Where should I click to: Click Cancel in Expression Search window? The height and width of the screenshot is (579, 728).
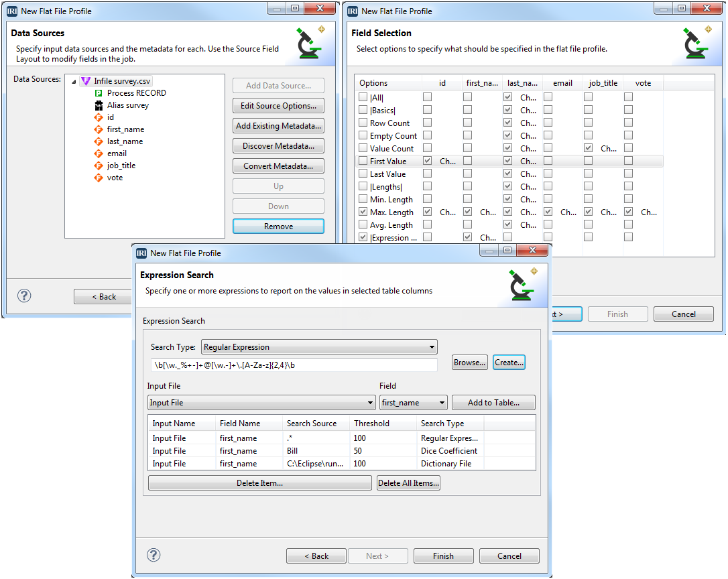509,556
